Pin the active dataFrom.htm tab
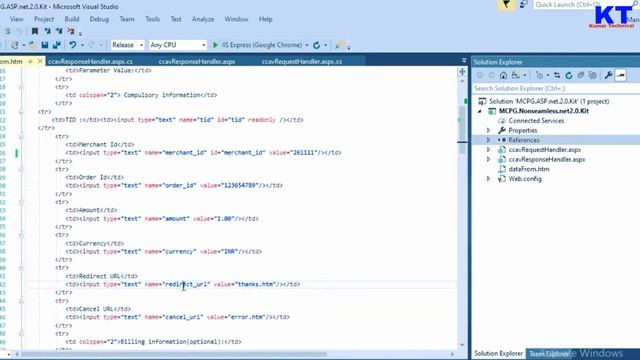 (30, 61)
